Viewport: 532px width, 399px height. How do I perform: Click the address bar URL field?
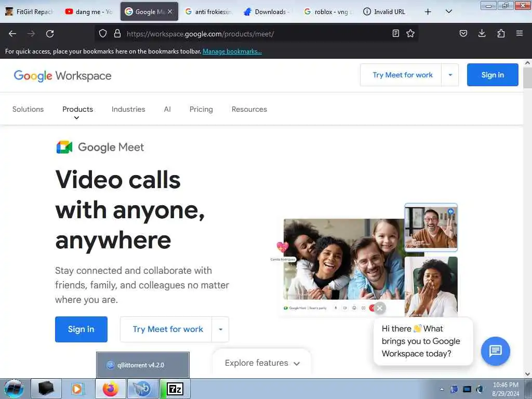(257, 34)
